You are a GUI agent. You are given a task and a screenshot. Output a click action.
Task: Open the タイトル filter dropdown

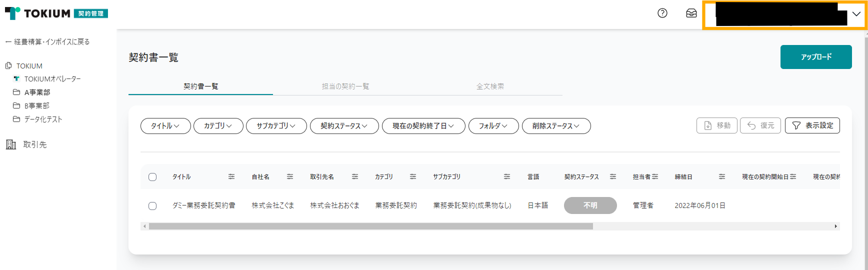click(x=165, y=126)
